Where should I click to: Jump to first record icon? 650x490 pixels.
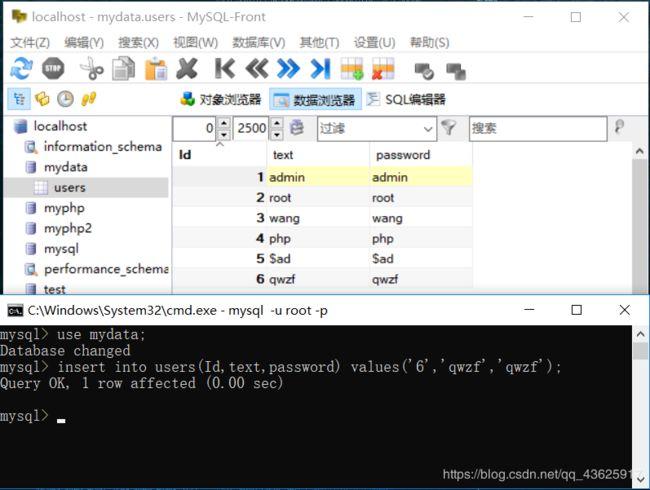click(x=225, y=68)
